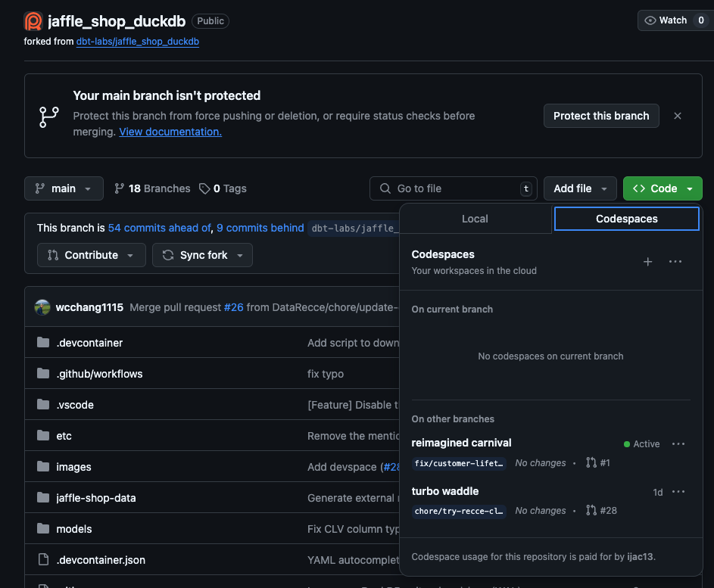Dismiss the branch protection banner

coord(678,116)
